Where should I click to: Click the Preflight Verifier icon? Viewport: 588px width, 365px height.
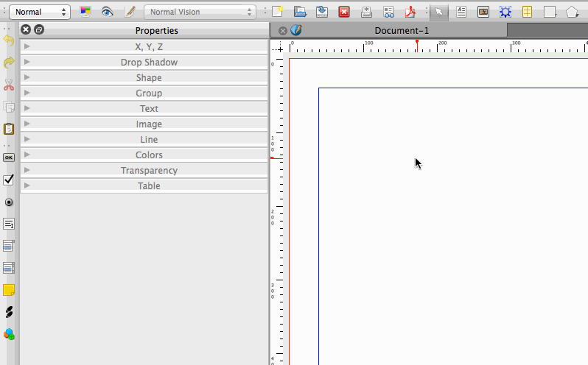pos(388,12)
